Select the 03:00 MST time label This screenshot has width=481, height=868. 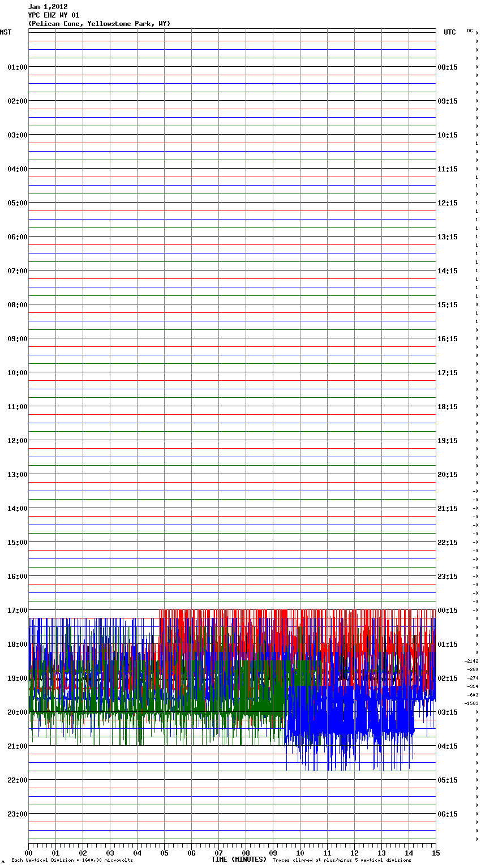18,135
